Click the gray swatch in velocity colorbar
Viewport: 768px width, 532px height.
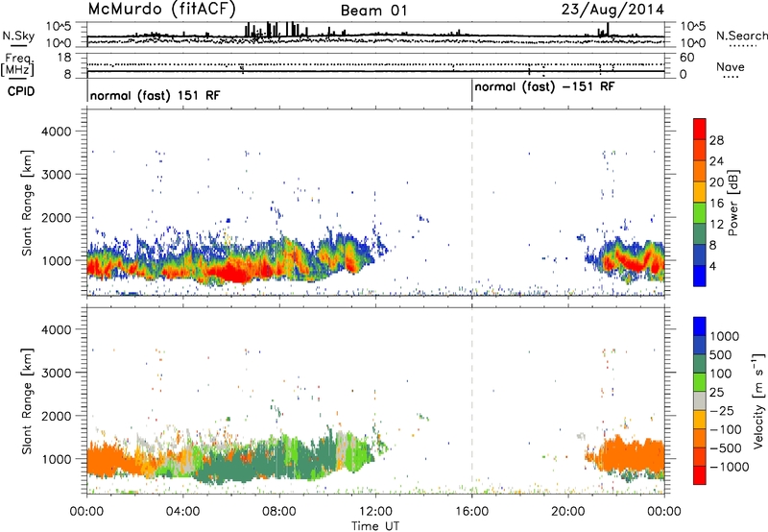point(700,400)
